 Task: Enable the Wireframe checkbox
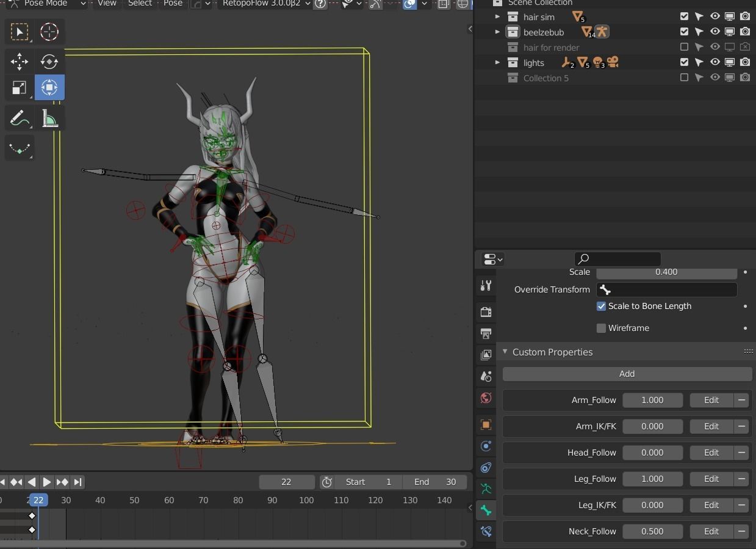pos(601,328)
